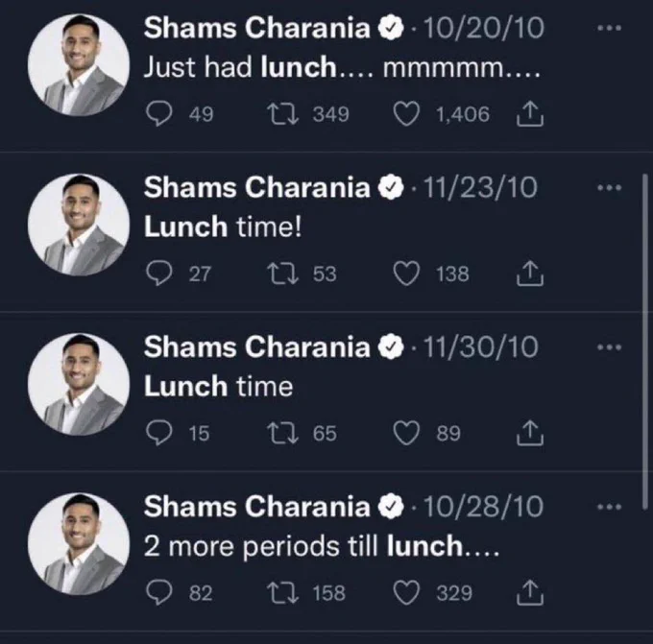Image resolution: width=653 pixels, height=644 pixels.
Task: Open the 11/30/10 date link
Action: (480, 347)
